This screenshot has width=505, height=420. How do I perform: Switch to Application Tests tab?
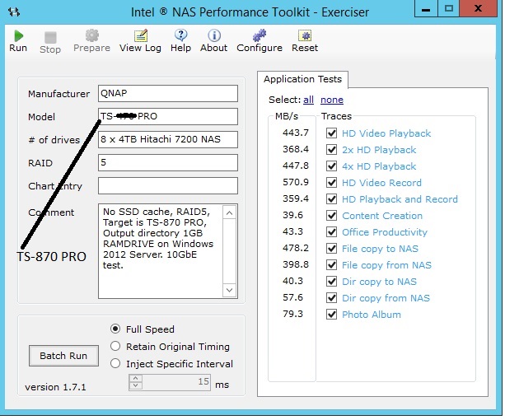point(302,79)
